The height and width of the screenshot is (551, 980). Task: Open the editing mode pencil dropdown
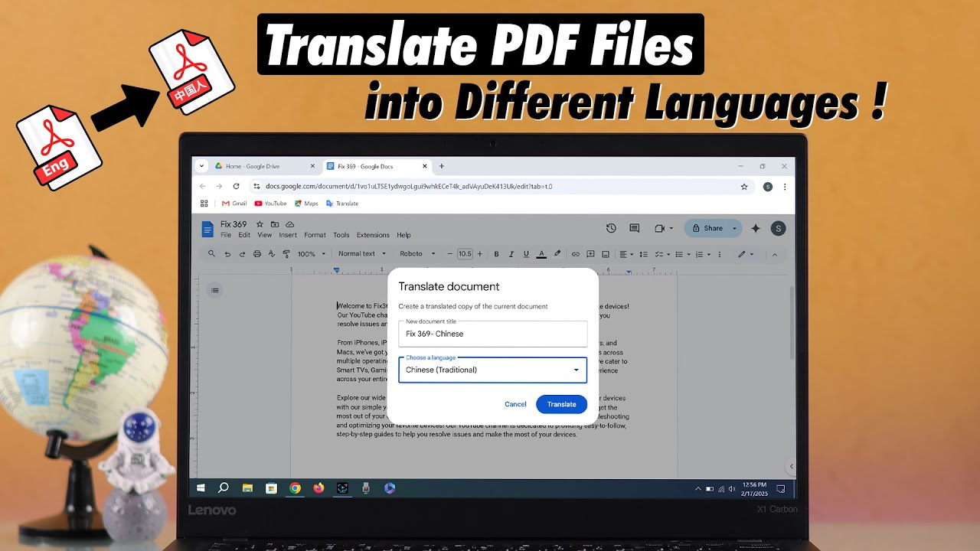(x=745, y=254)
